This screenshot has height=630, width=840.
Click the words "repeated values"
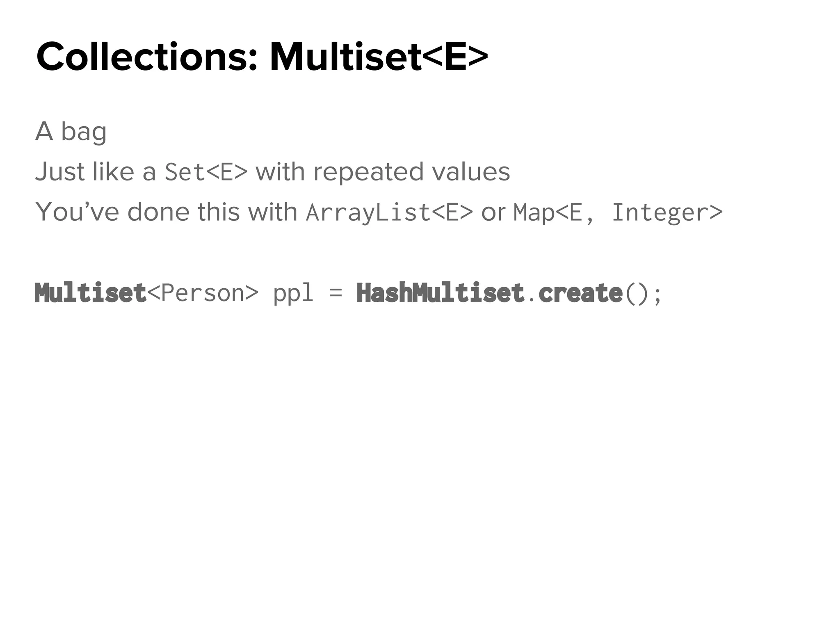[x=411, y=171]
